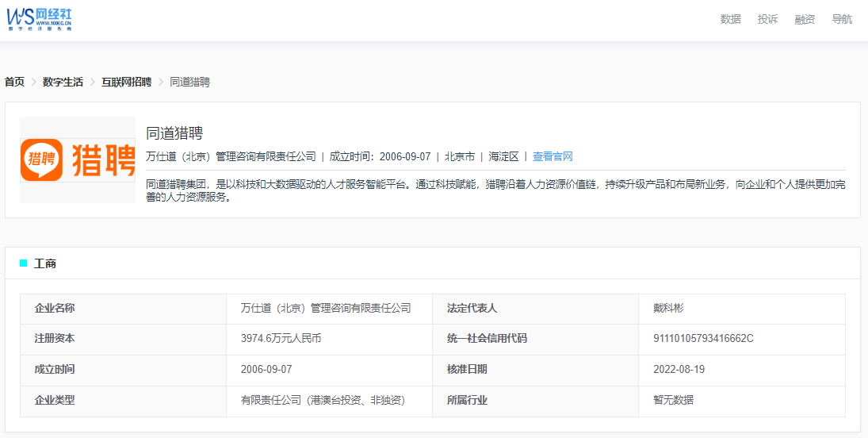
Task: Click 北京市 in company header
Action: pos(460,156)
